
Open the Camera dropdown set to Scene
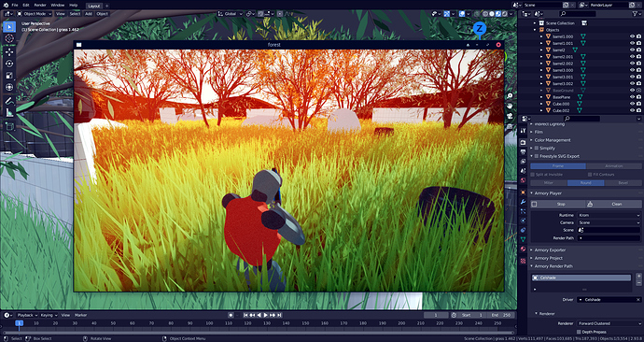[x=609, y=222]
